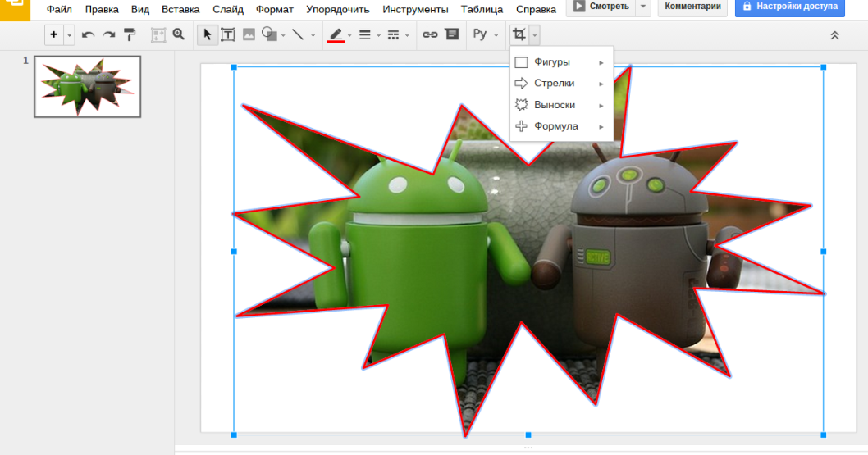The height and width of the screenshot is (455, 868).
Task: Open the line dash style icon
Action: point(393,34)
